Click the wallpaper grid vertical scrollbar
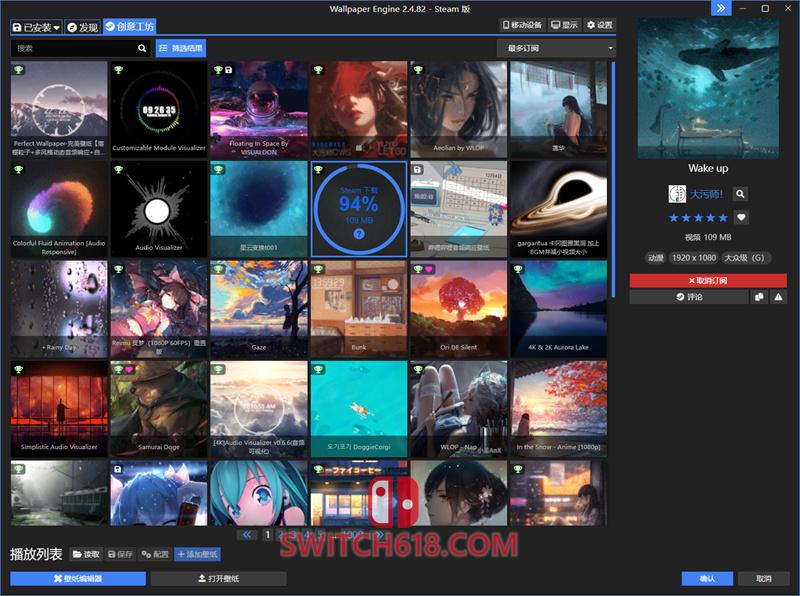Screen dimensions: 800x596 click(x=613, y=179)
